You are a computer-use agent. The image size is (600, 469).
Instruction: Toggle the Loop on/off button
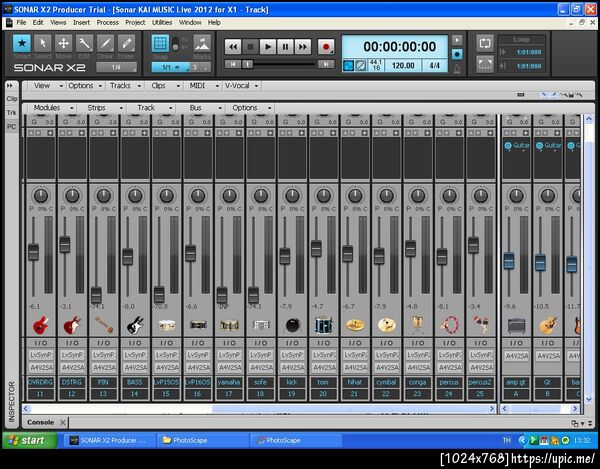tap(485, 43)
